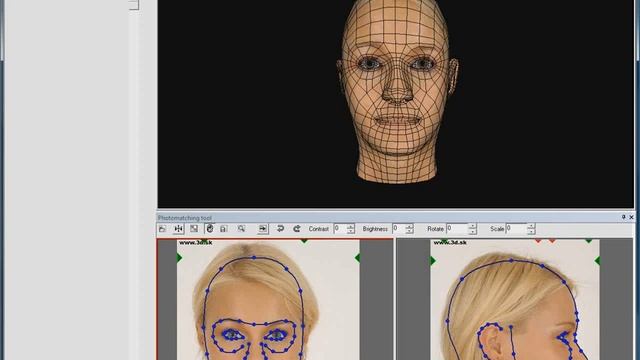This screenshot has width=640, height=360.
Task: Decrease the Brightness value with down arrow
Action: point(409,231)
